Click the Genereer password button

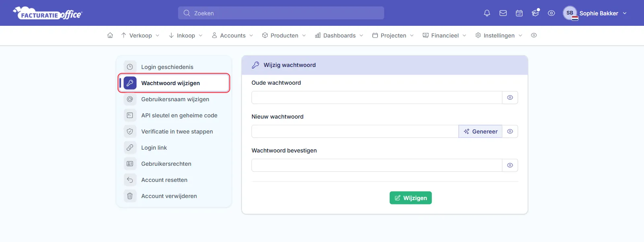480,131
